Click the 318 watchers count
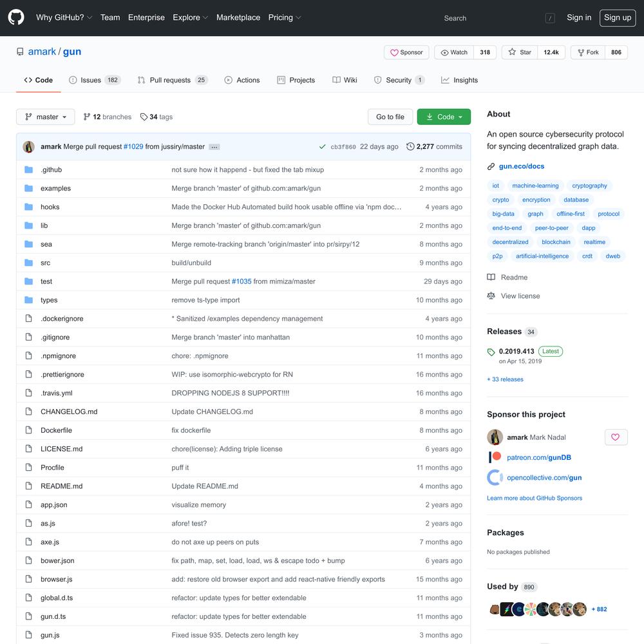 click(x=485, y=52)
